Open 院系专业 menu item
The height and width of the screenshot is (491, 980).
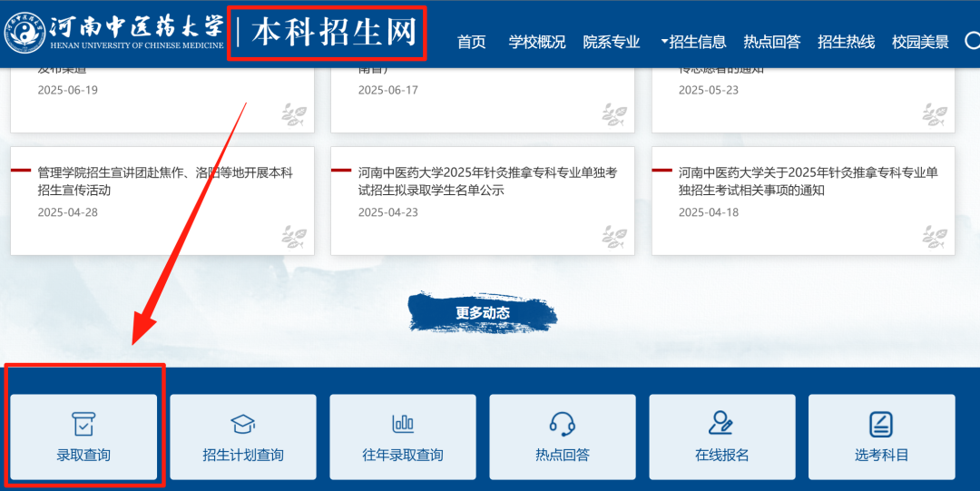612,42
